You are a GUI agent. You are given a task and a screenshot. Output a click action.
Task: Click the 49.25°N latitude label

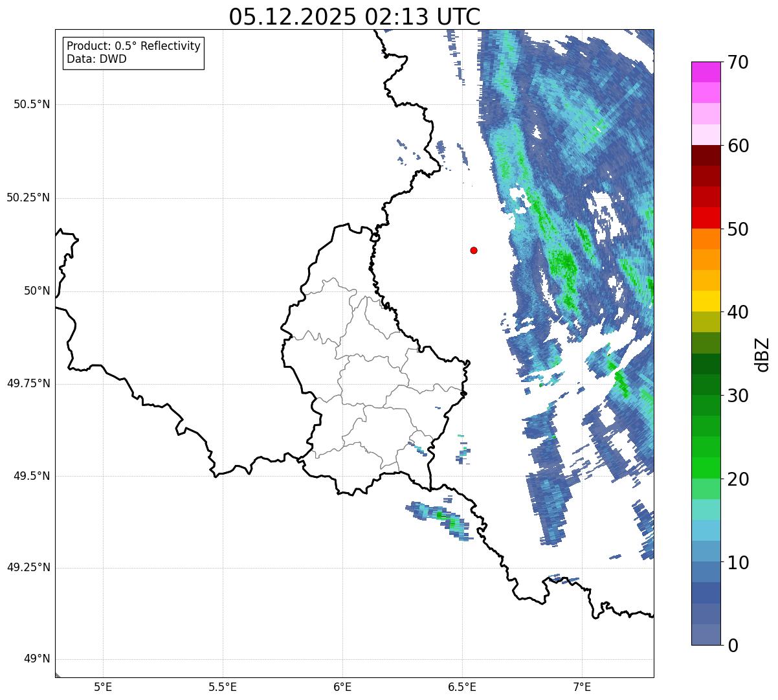coord(28,568)
